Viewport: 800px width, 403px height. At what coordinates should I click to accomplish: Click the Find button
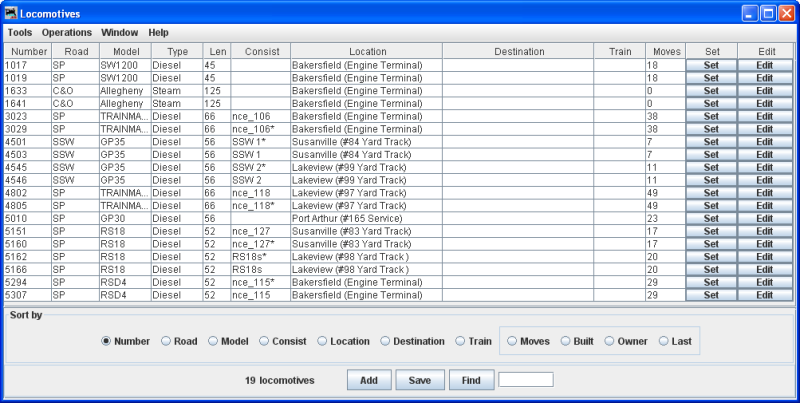472,380
